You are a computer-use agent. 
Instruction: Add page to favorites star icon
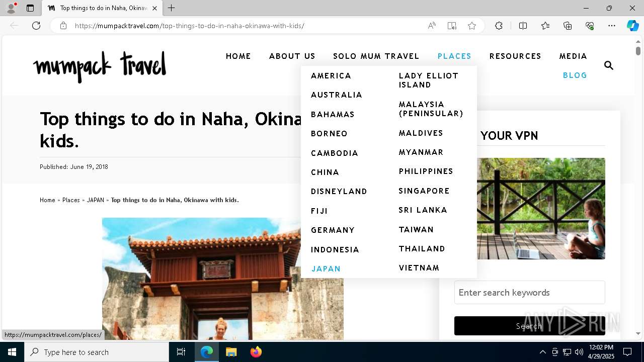(472, 26)
